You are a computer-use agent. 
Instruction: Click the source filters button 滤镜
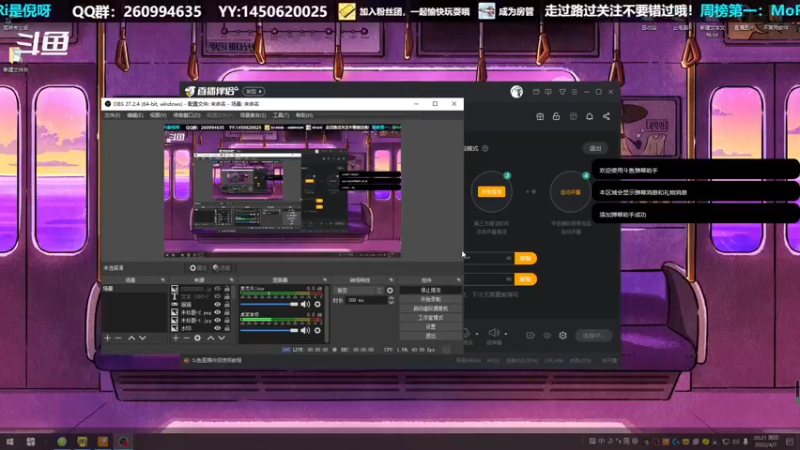coord(221,268)
